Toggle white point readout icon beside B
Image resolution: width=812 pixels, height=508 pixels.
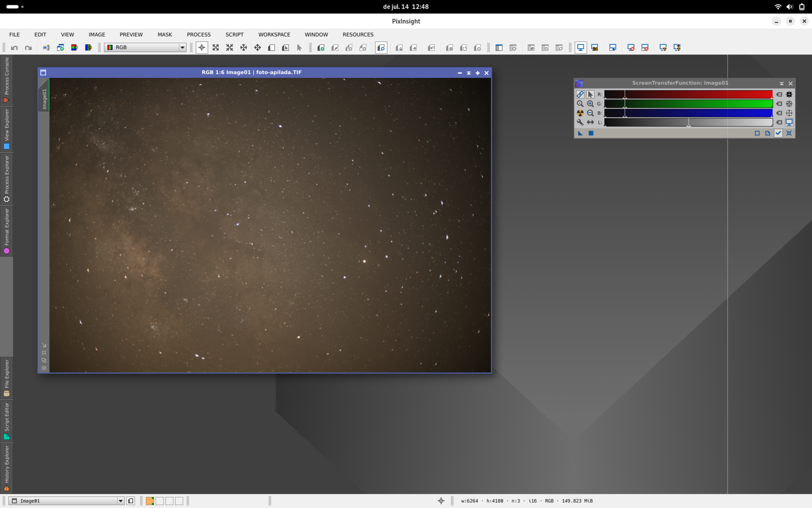point(789,113)
